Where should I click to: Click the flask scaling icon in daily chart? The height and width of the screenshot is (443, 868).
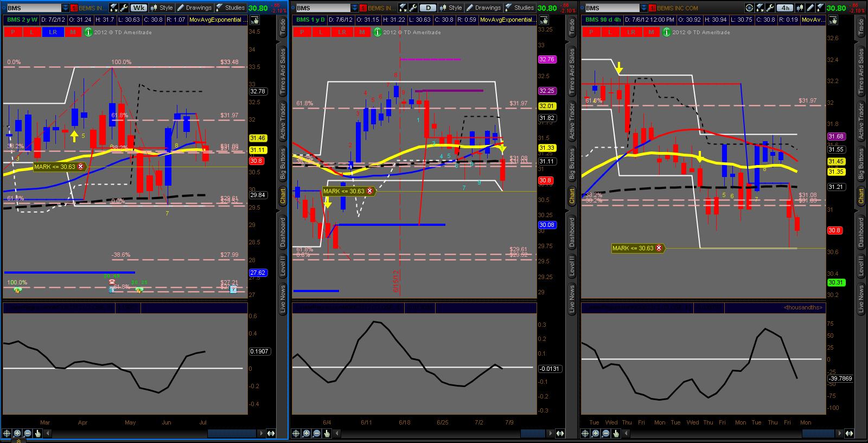[x=403, y=8]
